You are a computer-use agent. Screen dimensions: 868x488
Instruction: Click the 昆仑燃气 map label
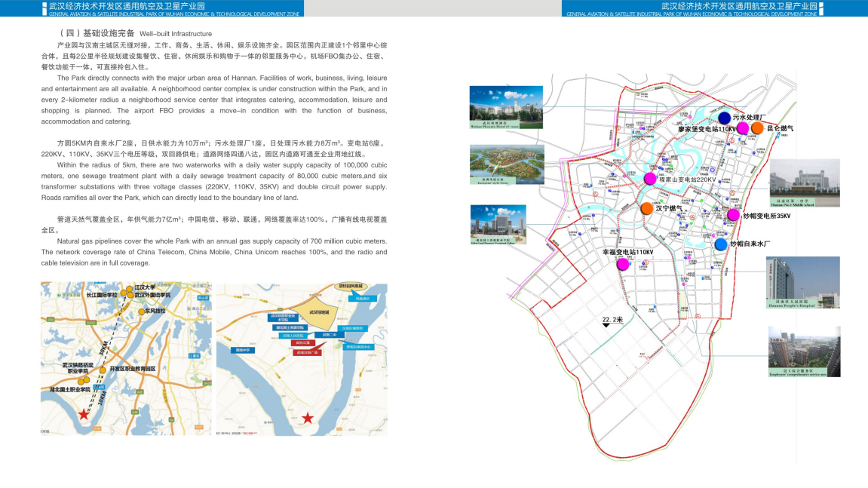[780, 128]
